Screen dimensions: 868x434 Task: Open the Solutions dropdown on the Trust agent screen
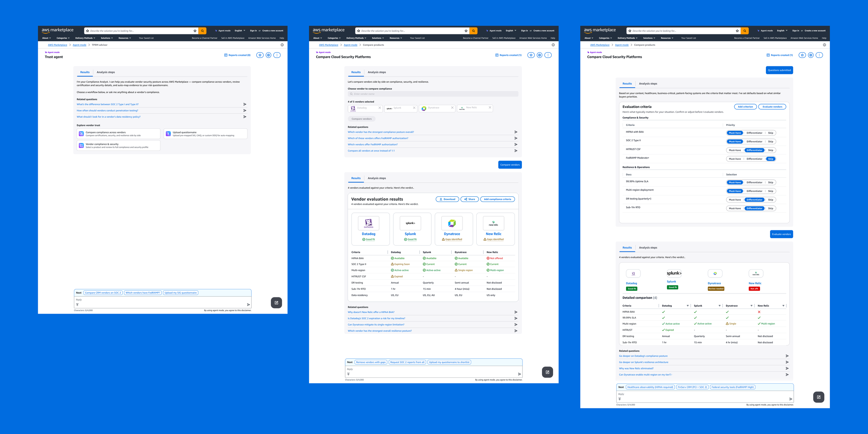(x=107, y=38)
